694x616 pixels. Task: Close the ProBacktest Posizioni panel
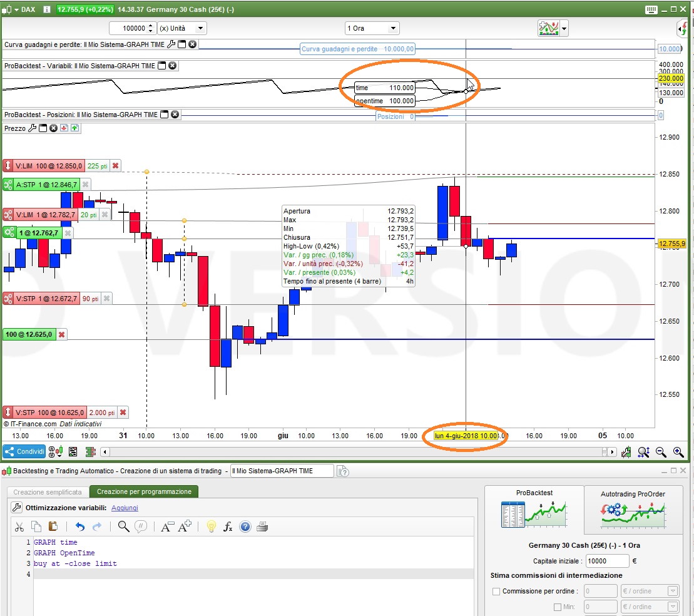[175, 115]
